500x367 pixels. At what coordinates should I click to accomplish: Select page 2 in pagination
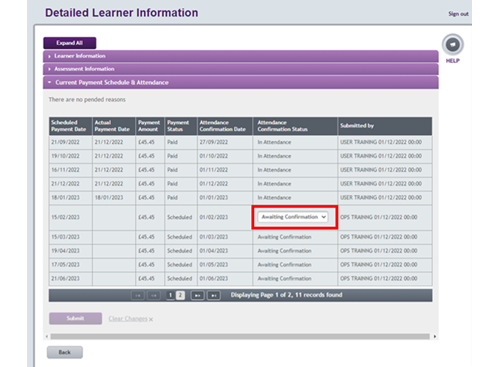coord(180,295)
